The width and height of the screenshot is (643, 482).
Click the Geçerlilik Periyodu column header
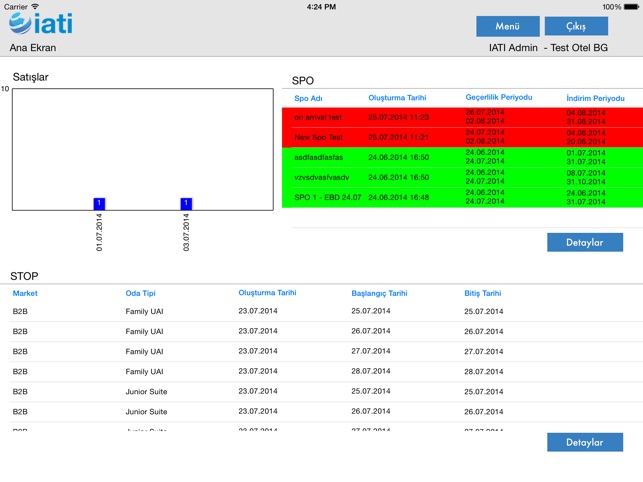pyautogui.click(x=499, y=97)
